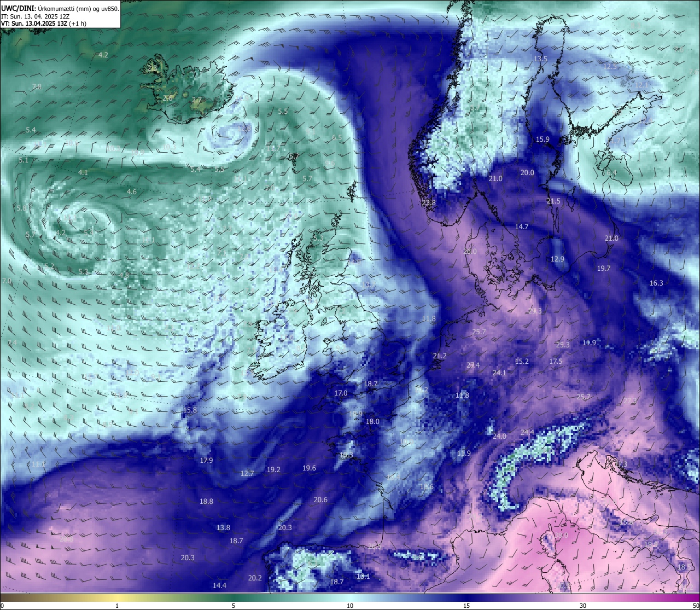Click the initial time line "IT: Sun. 13. 04. 2025 12Z"
The height and width of the screenshot is (610, 700).
[x=35, y=16]
